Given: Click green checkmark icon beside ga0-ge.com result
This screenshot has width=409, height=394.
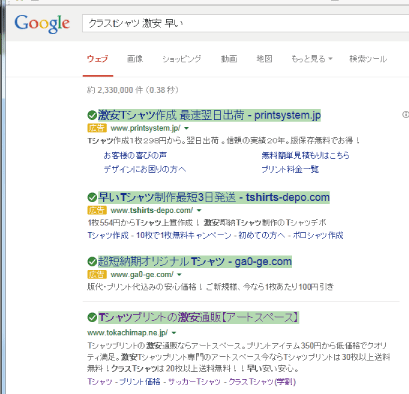Looking at the screenshot, I should pos(92,262).
